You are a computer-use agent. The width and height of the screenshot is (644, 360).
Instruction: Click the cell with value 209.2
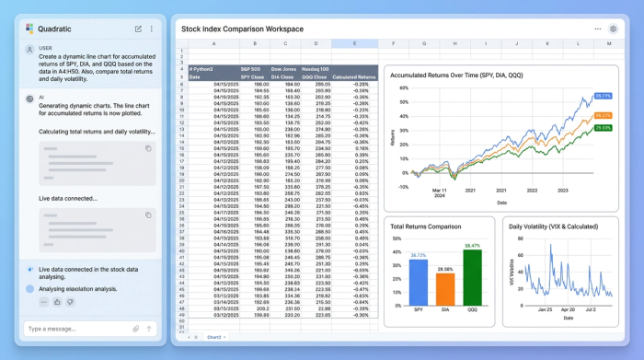255,308
